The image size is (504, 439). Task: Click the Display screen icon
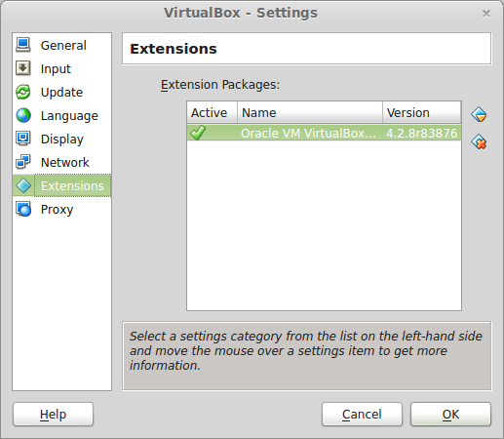(23, 139)
